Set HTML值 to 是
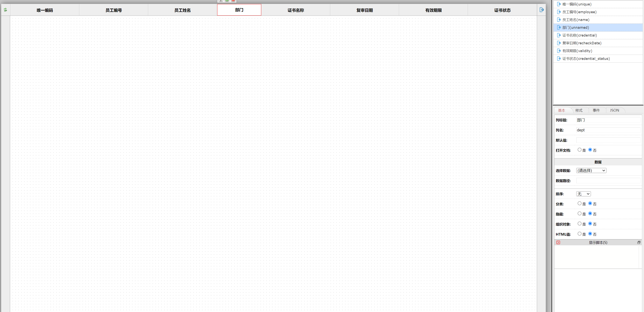 [x=579, y=234]
